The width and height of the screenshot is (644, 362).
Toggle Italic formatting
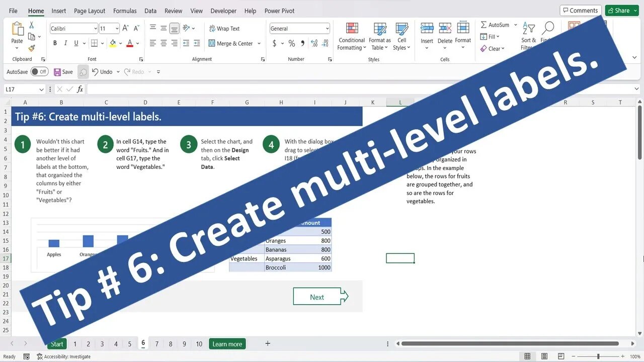click(x=65, y=43)
